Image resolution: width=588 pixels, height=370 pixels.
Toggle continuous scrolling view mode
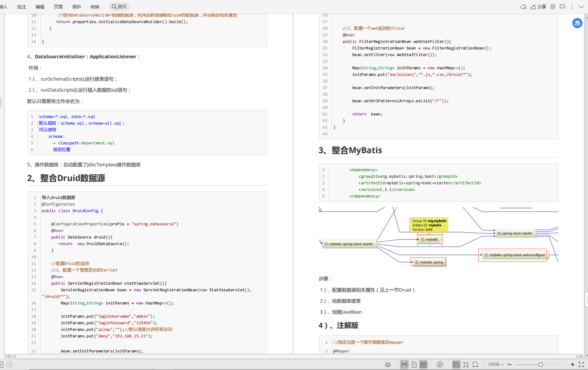click(x=404, y=365)
